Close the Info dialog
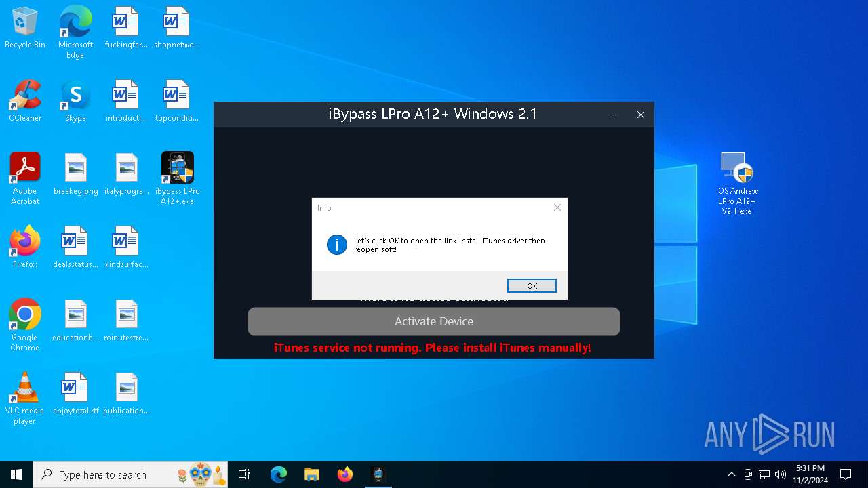This screenshot has height=488, width=868. [x=557, y=207]
